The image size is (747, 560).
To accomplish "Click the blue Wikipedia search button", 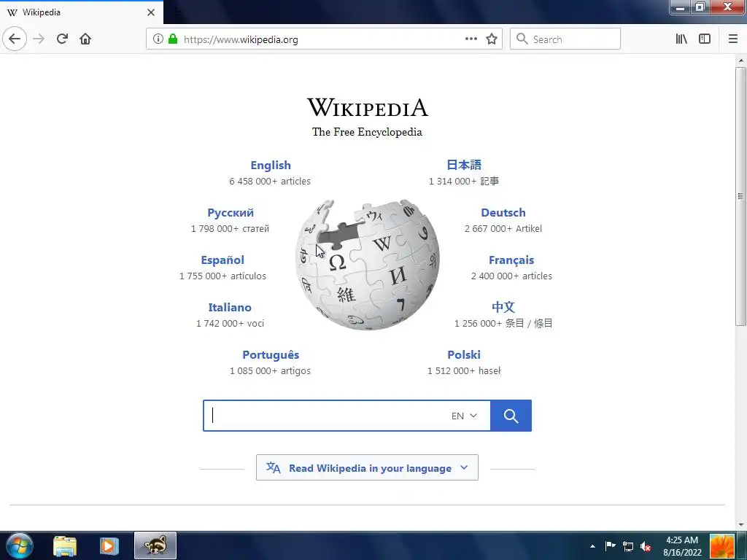I will 511,416.
